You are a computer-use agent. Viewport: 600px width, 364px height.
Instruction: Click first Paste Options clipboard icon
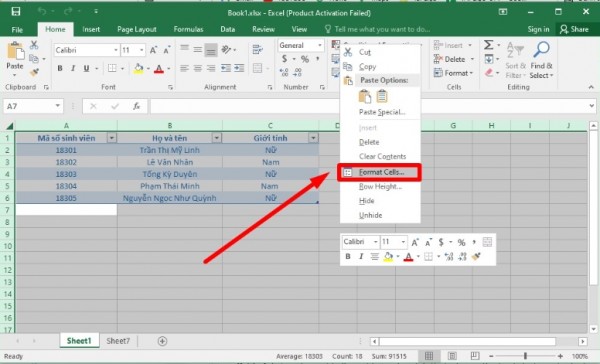(365, 96)
